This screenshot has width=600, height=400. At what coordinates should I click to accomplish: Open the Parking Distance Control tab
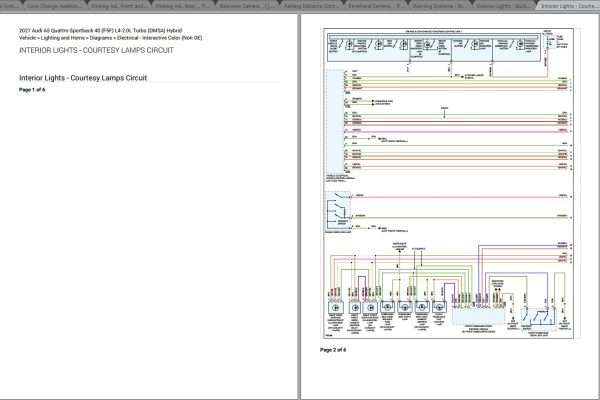pos(311,6)
